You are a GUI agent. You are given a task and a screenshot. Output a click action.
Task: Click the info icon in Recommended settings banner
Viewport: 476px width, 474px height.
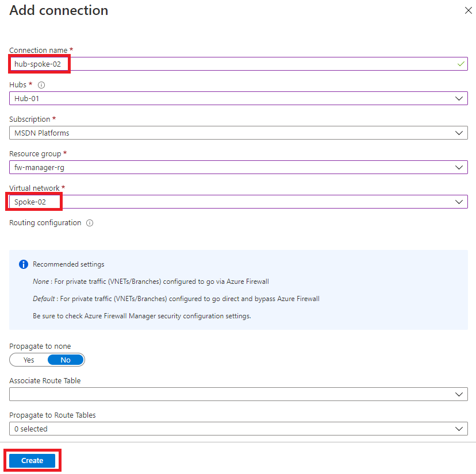pos(23,264)
